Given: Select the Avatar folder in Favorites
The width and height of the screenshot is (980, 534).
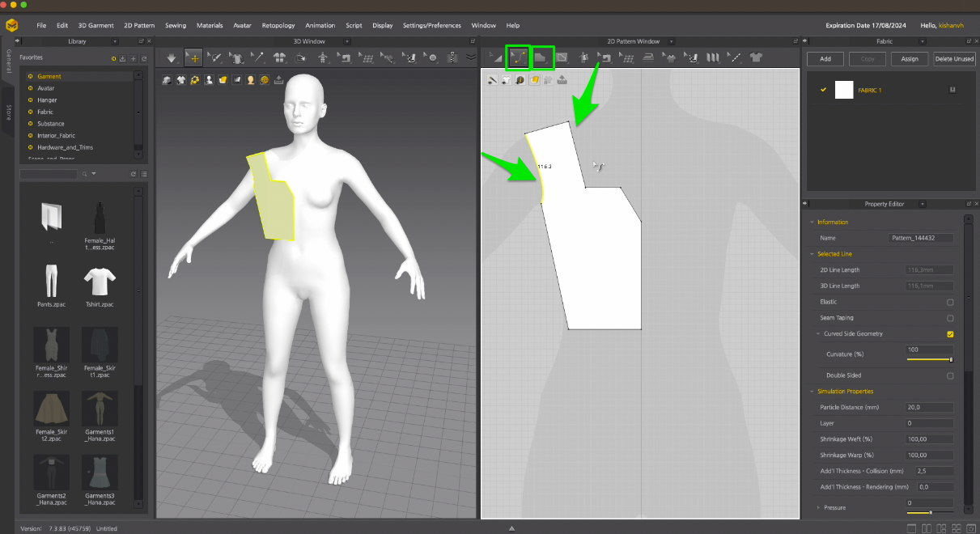Looking at the screenshot, I should tap(46, 88).
